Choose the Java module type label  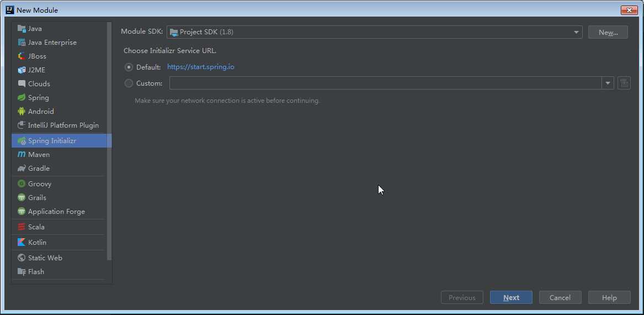[x=35, y=29]
